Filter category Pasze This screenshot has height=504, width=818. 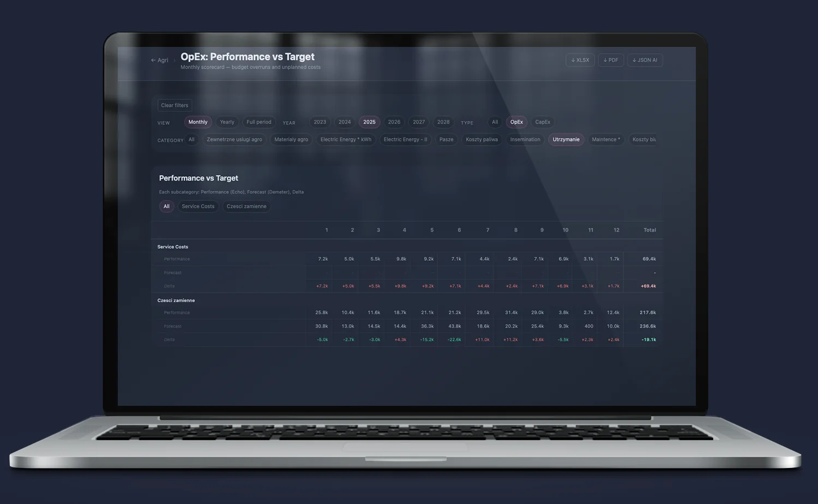coord(446,140)
